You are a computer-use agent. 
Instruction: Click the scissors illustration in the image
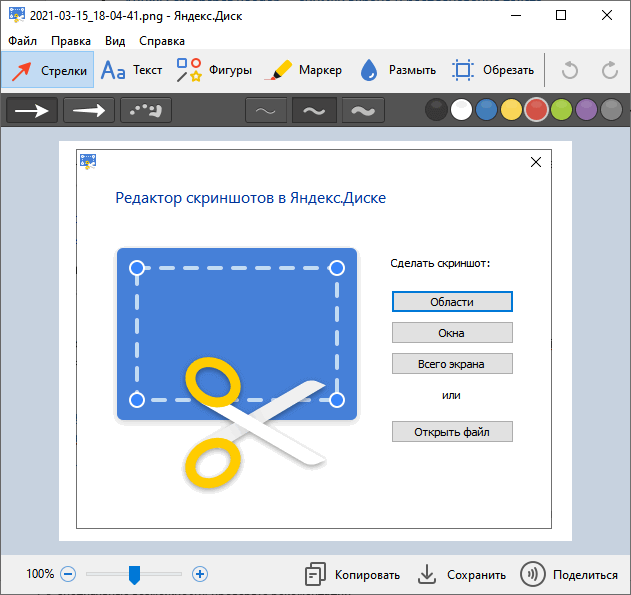tap(255, 422)
